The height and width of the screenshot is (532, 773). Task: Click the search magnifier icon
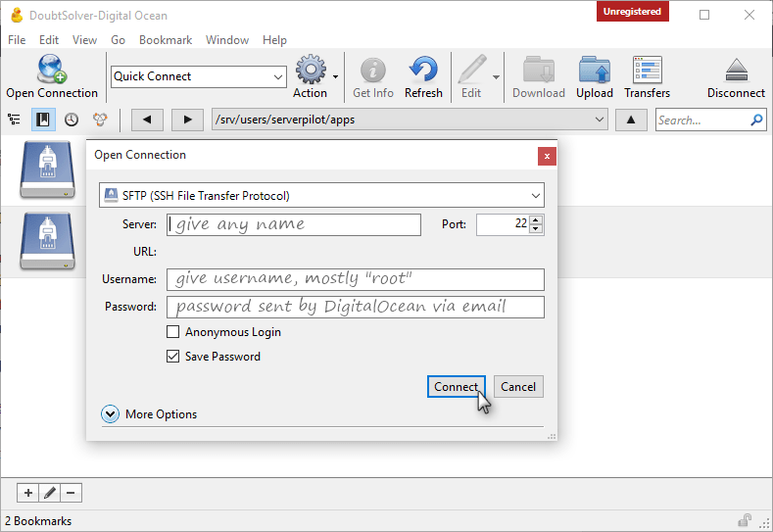756,120
